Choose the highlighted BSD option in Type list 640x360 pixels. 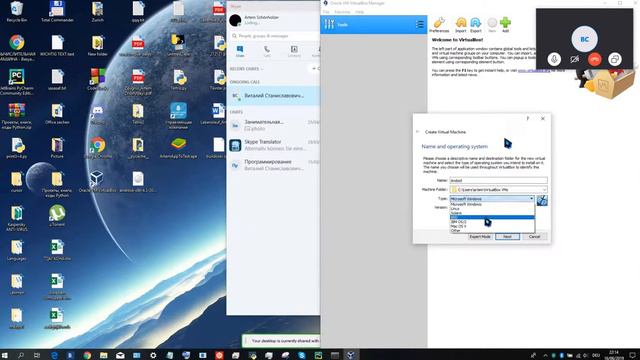(492, 217)
